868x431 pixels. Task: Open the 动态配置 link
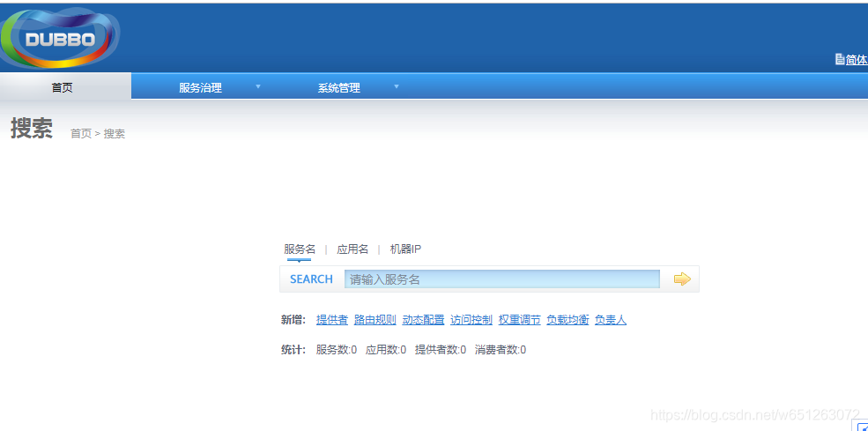[x=424, y=320]
